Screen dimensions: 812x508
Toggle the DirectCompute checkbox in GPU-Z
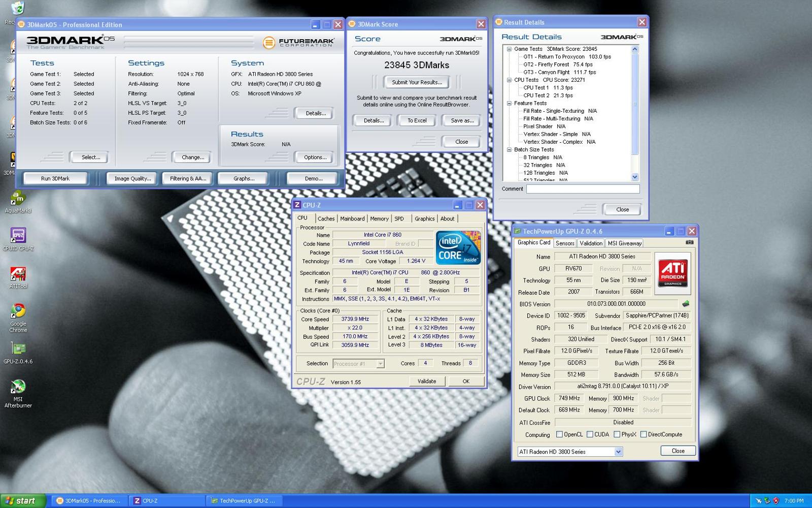coord(644,434)
